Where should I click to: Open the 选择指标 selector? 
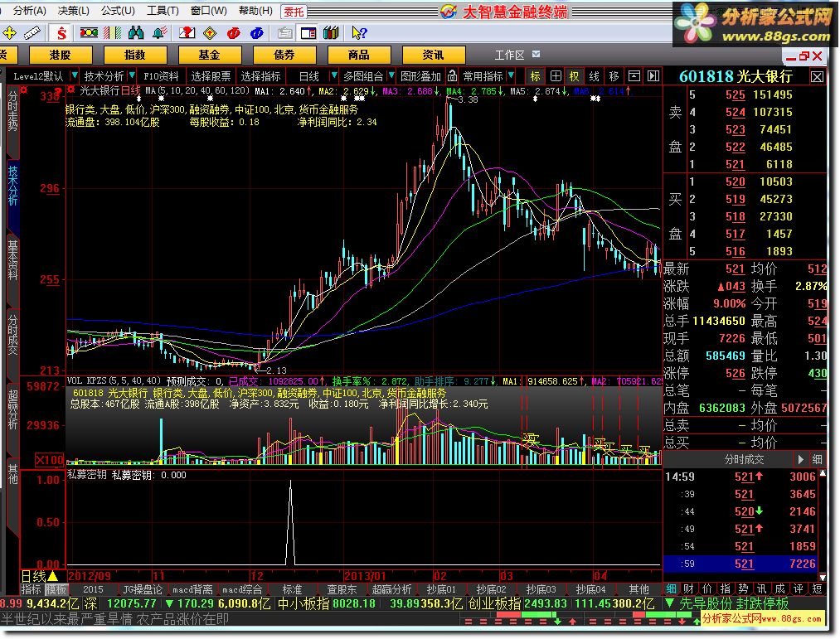pos(261,76)
